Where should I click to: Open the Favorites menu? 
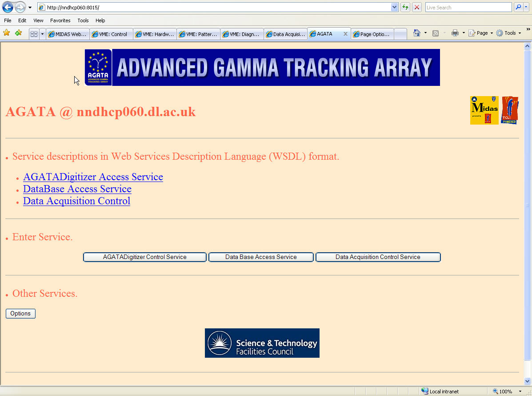[60, 20]
